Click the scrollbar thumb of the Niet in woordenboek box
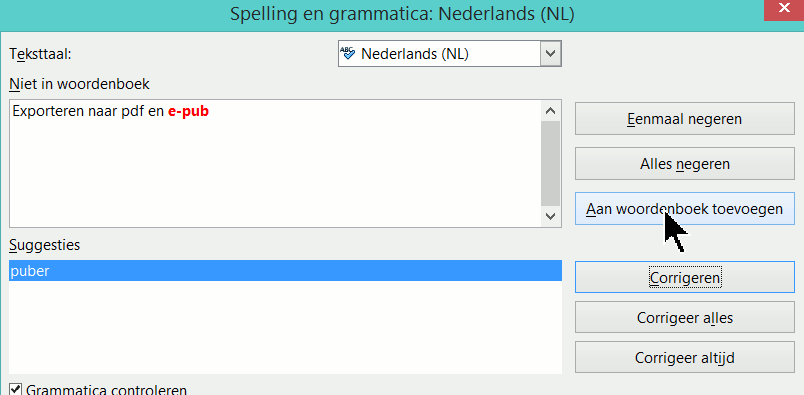This screenshot has width=804, height=395. [551, 164]
